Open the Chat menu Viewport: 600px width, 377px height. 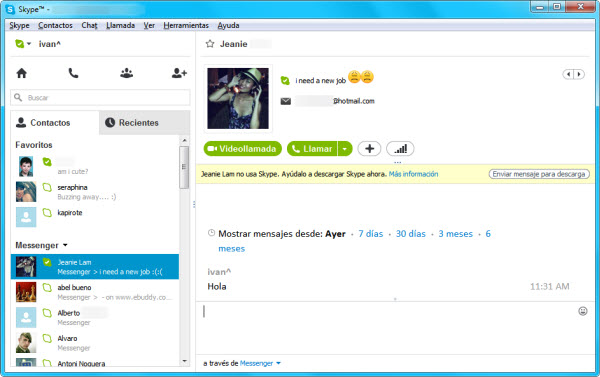pos(89,25)
